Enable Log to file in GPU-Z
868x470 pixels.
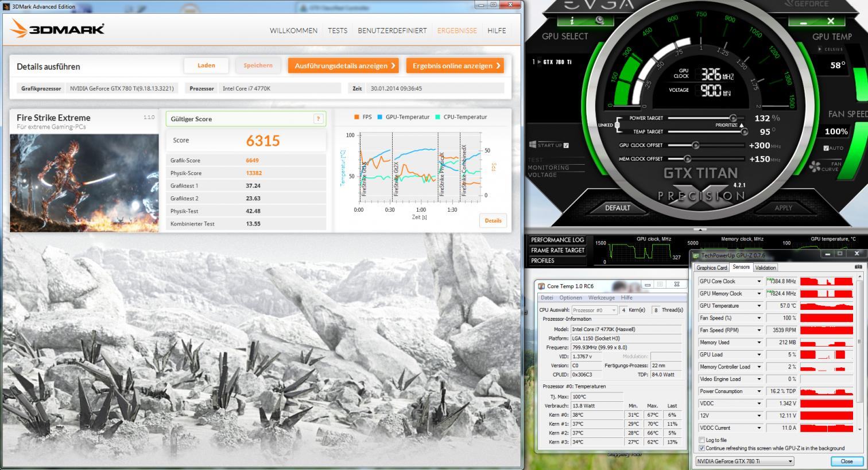pos(702,440)
